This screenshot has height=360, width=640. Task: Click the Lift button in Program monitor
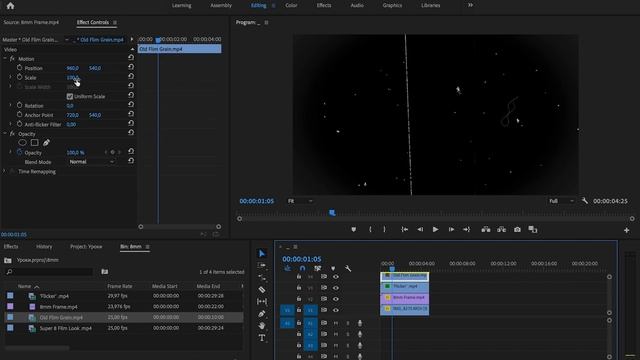click(x=486, y=229)
